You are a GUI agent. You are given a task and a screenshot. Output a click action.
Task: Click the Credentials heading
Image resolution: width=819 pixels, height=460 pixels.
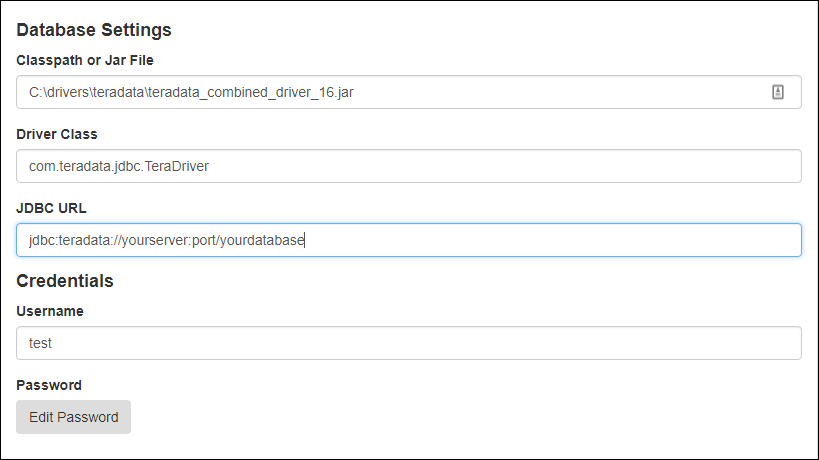tap(65, 281)
